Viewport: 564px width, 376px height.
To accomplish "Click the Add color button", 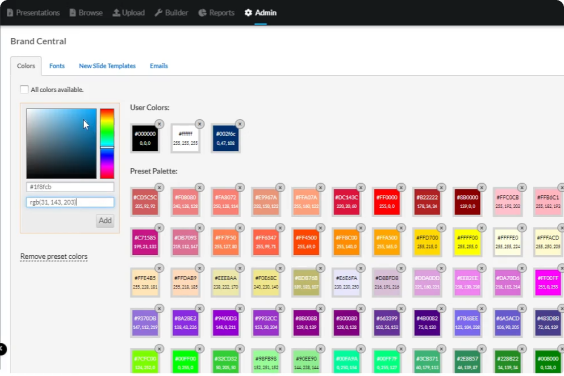I will click(105, 221).
